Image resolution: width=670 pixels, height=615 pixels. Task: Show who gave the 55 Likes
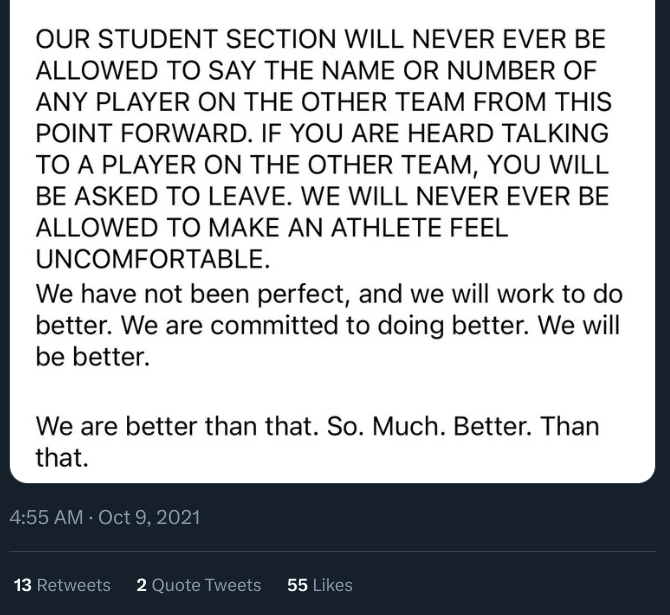[x=320, y=585]
